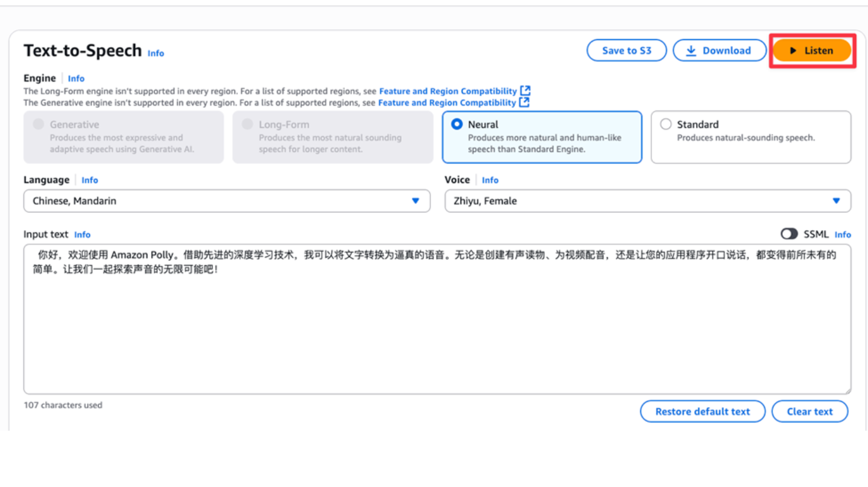Viewport: 868px width, 487px height.
Task: Open Info link beside Language label
Action: point(89,180)
